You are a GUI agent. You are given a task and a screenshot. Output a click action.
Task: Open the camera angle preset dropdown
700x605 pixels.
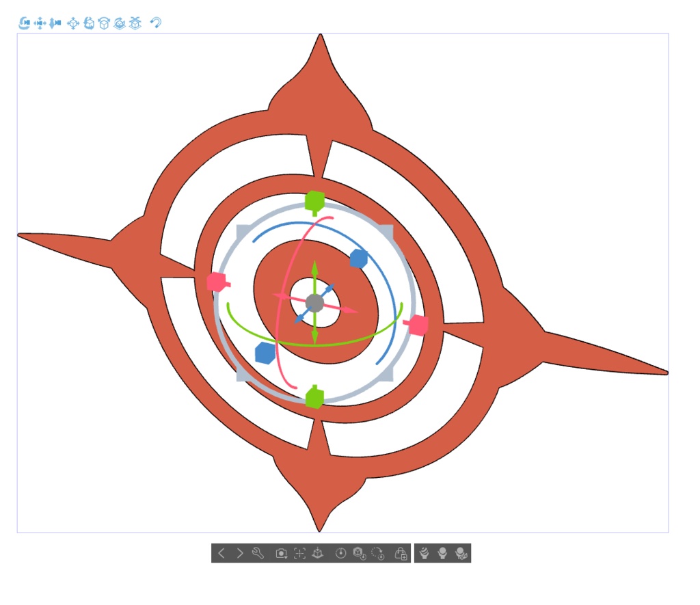(281, 554)
